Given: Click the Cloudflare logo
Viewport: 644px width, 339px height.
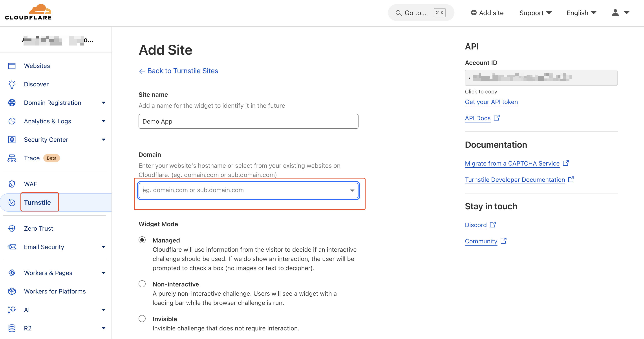Looking at the screenshot, I should pyautogui.click(x=28, y=12).
